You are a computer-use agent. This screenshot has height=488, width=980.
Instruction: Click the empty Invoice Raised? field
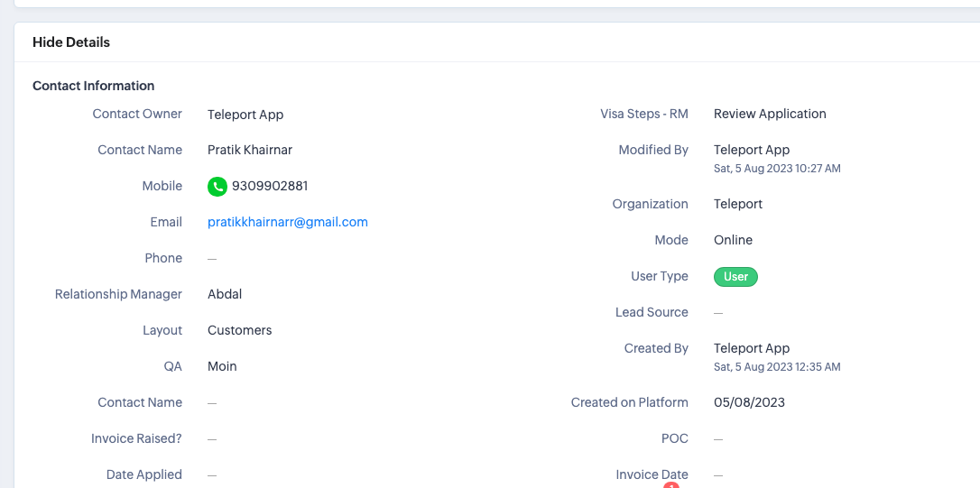[x=212, y=439]
